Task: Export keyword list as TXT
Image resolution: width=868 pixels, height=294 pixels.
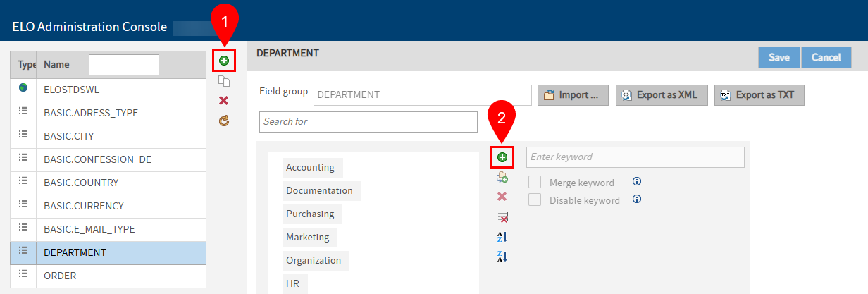Action: coord(759,95)
